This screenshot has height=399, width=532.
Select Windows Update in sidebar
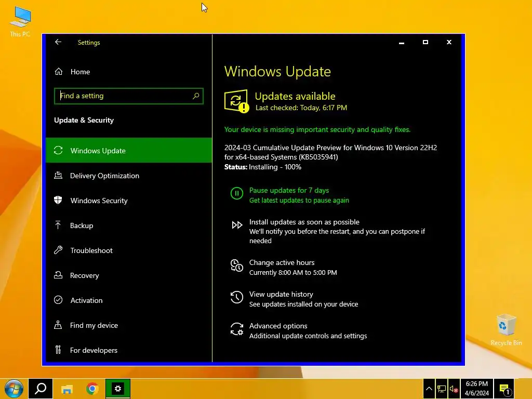click(129, 150)
